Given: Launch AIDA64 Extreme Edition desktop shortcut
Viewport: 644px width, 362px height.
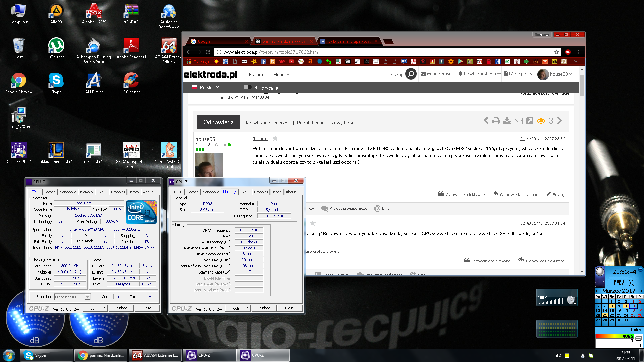Looking at the screenshot, I should click(x=169, y=51).
